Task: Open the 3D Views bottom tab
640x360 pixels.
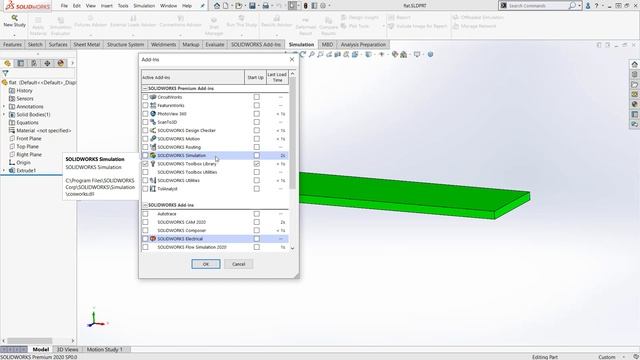Action: (x=67, y=349)
